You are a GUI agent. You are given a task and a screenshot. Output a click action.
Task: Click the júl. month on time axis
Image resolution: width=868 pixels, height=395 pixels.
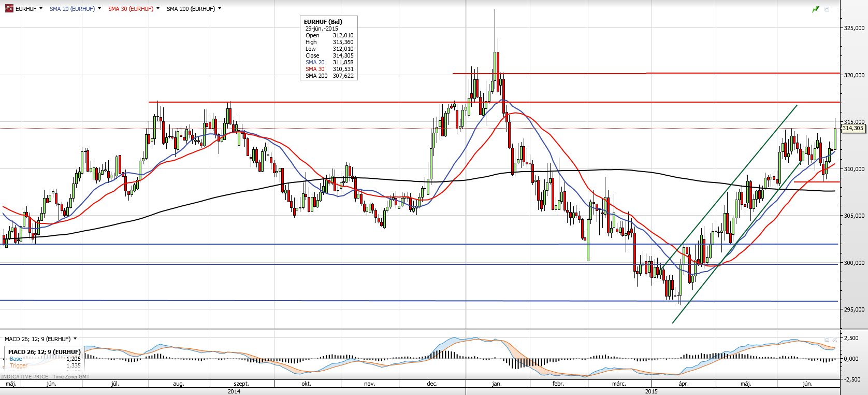click(115, 384)
